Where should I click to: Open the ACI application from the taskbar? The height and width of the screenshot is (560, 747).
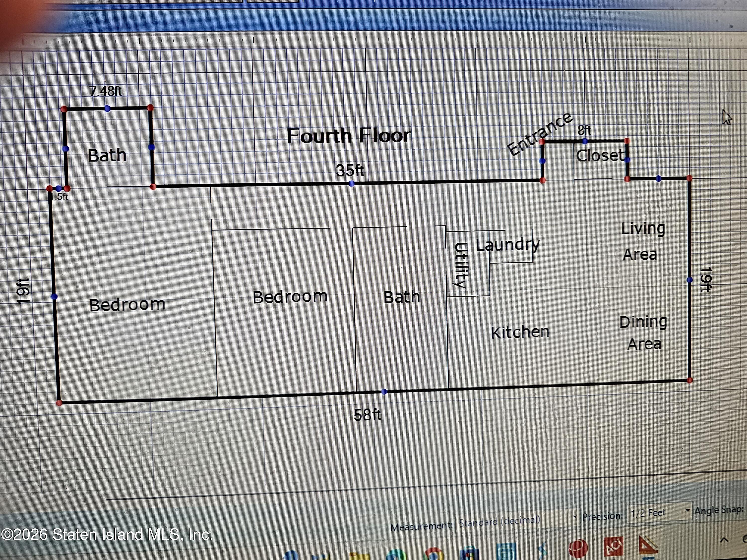click(613, 547)
